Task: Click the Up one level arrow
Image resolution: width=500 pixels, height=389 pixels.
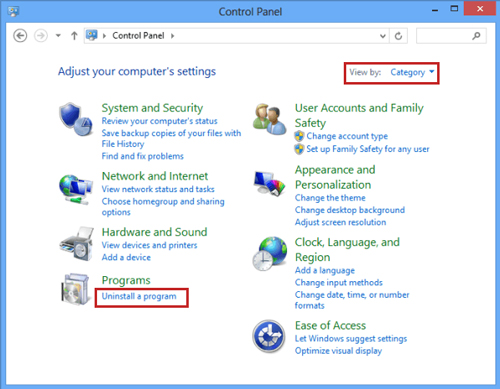Action: tap(74, 36)
